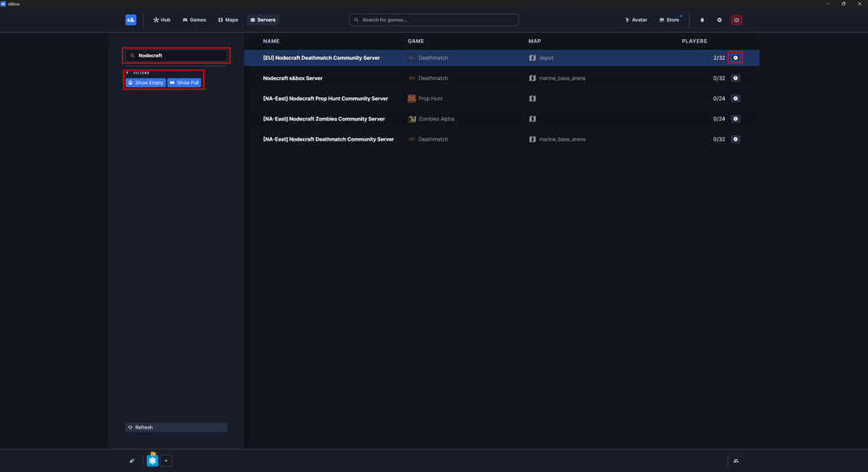
Task: Sort by Name column header
Action: [x=271, y=41]
